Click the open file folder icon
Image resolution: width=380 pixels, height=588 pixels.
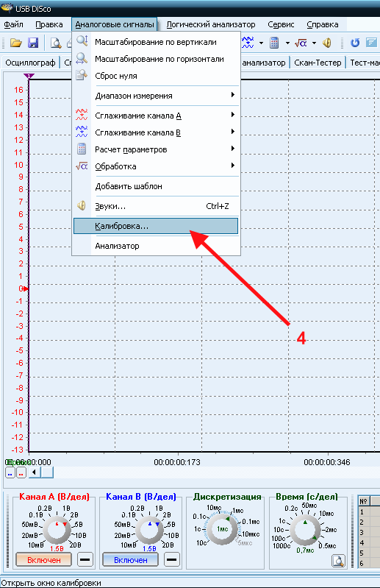point(15,43)
